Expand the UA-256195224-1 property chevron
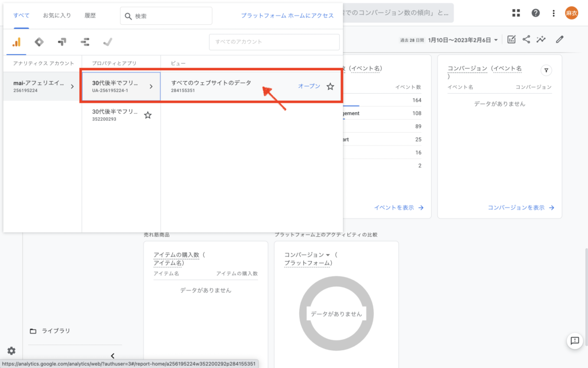 pyautogui.click(x=151, y=86)
